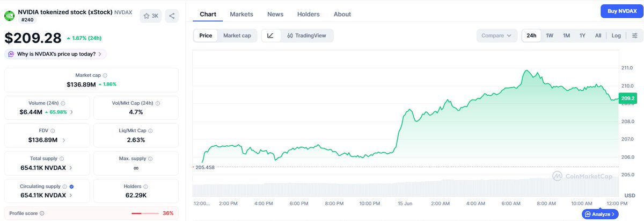Screen dimensions: 644x221
Task: Select the Price view toggle
Action: (206, 35)
